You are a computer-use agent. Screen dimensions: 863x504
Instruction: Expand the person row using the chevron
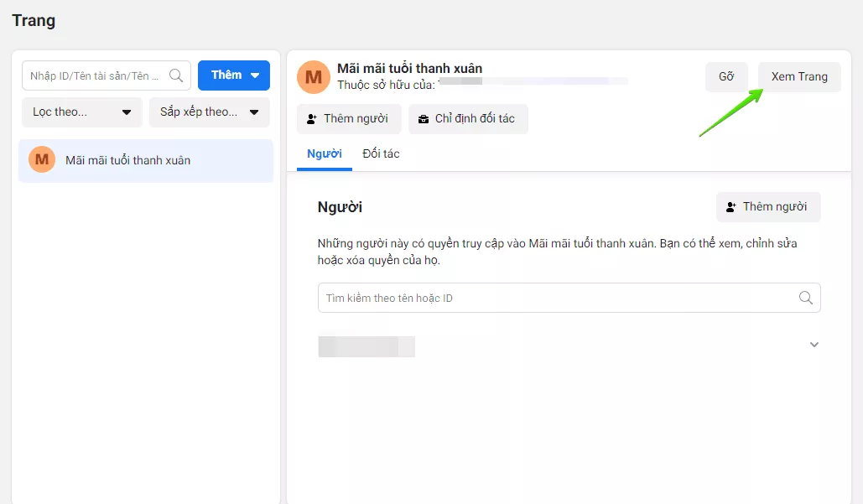(814, 345)
